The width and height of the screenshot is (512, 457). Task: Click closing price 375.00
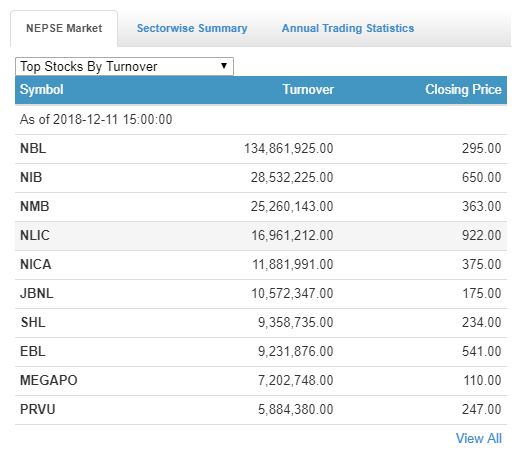[x=482, y=265]
